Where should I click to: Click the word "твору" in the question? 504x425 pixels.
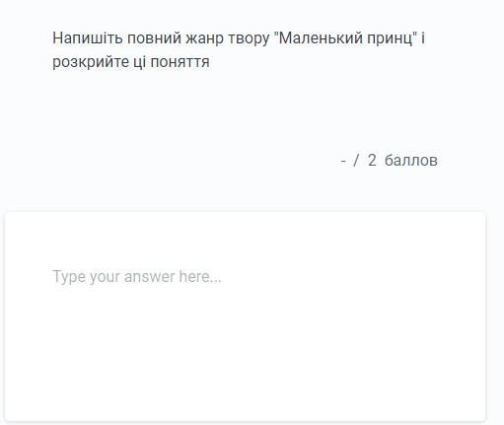(x=249, y=38)
